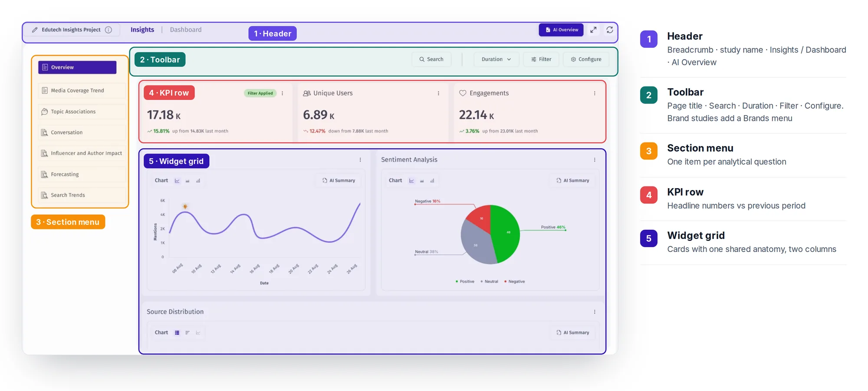
Task: Open kebab menu on Source Distribution widget
Action: click(595, 312)
